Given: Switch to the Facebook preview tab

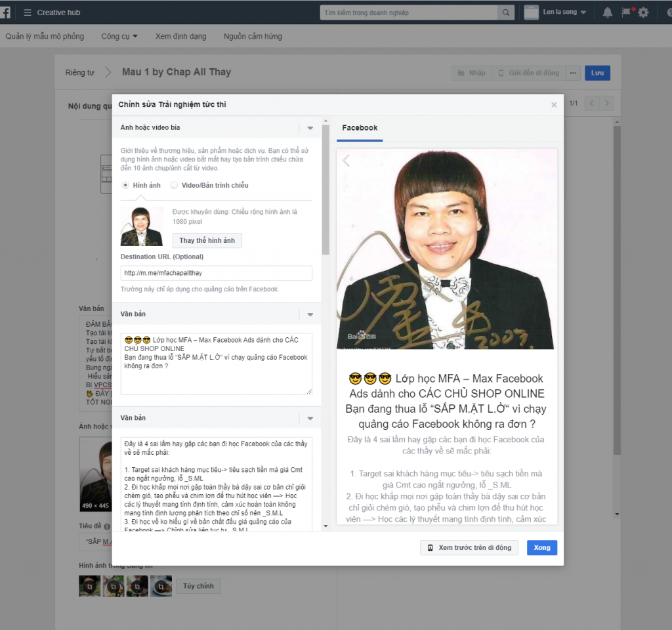Looking at the screenshot, I should (x=360, y=128).
